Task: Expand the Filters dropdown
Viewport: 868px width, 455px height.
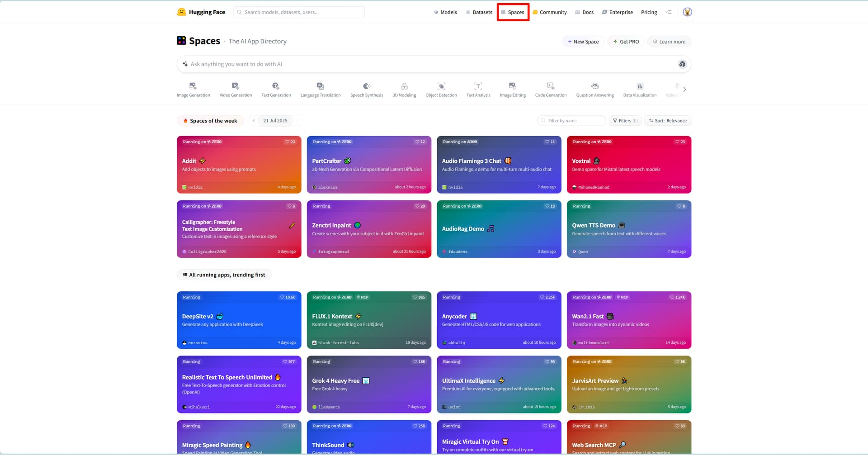Action: (625, 121)
